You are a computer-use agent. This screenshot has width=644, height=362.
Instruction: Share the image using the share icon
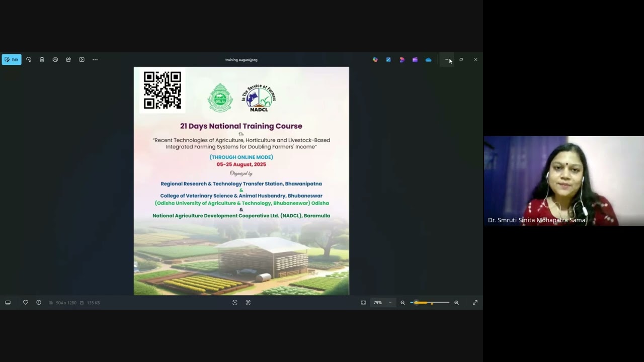68,59
